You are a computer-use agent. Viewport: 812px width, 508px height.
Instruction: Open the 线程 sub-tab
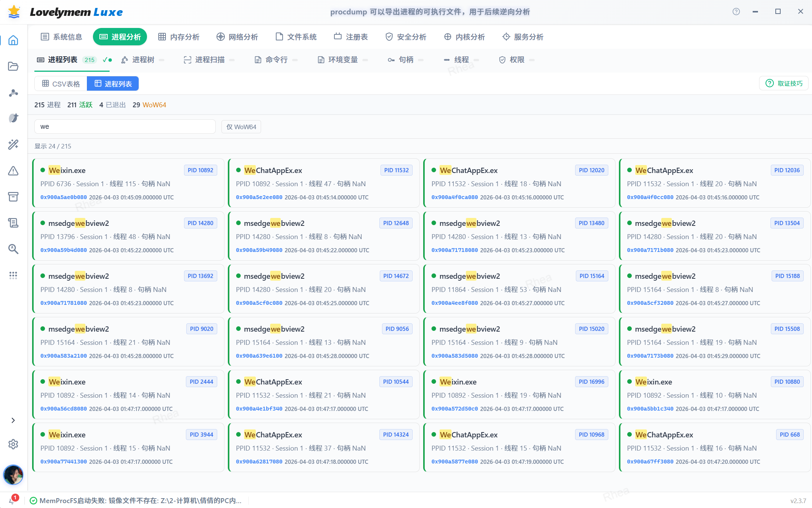pos(461,60)
